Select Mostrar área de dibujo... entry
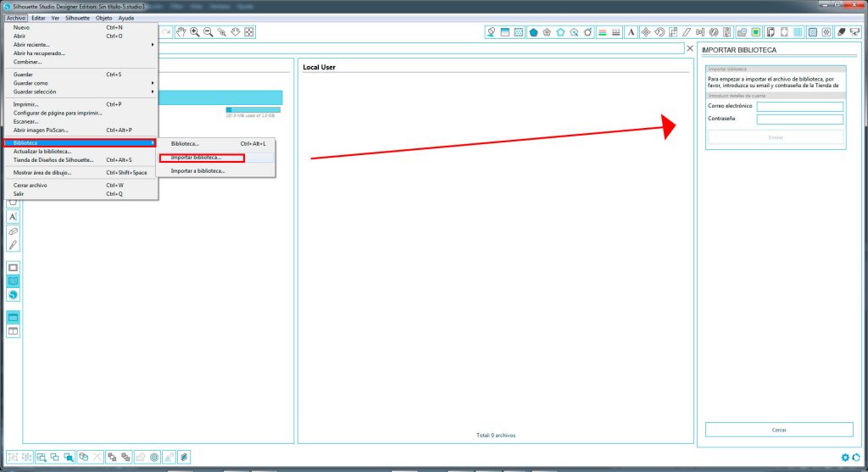 click(81, 173)
